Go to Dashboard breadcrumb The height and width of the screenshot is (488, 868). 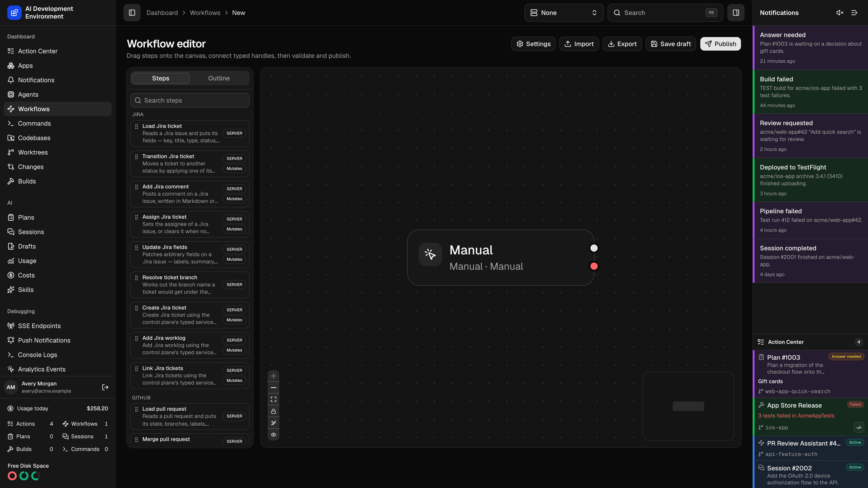tap(162, 13)
